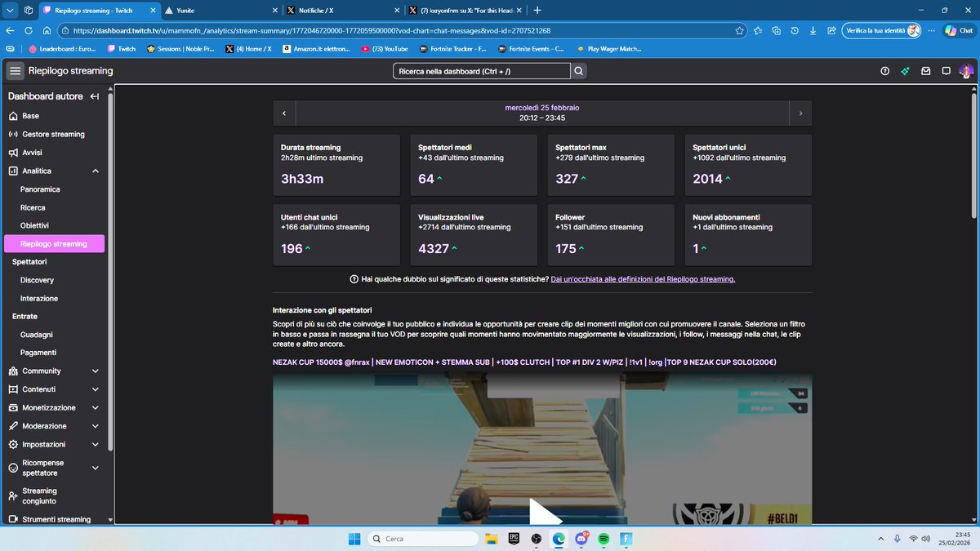Viewport: 980px width, 551px height.
Task: Show hidden system tray icons chevron
Action: [880, 539]
